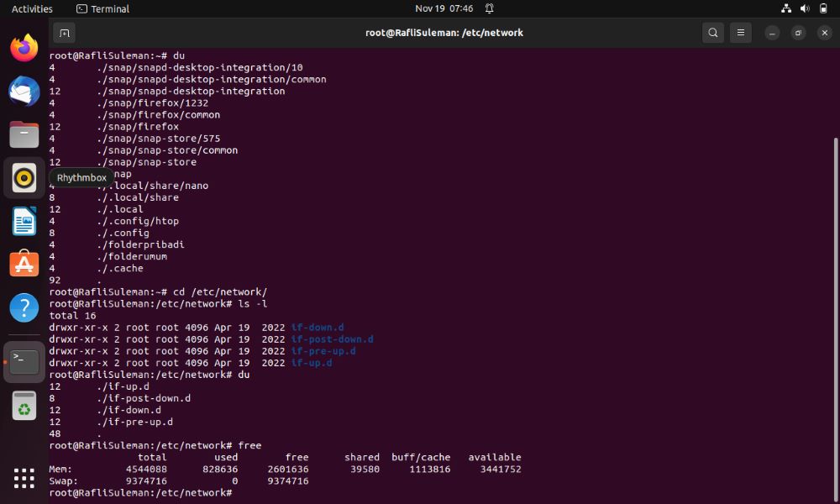
Task: Open the volume icon in top bar
Action: point(805,8)
